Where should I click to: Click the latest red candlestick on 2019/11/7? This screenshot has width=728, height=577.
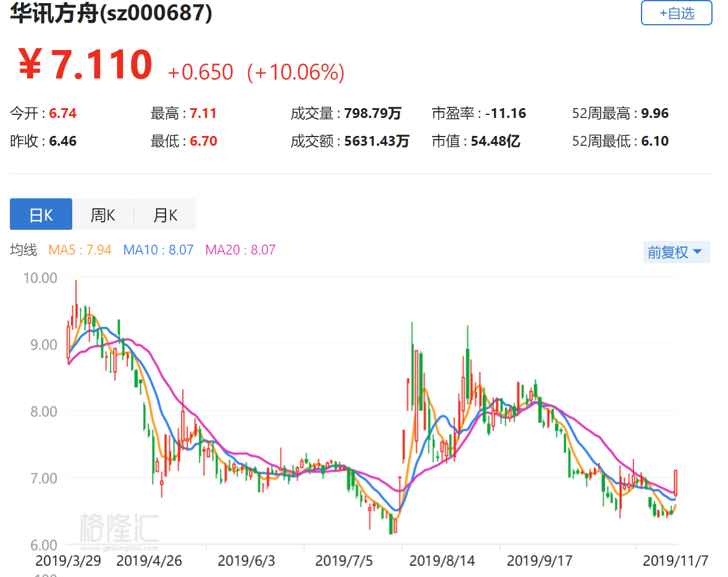676,483
